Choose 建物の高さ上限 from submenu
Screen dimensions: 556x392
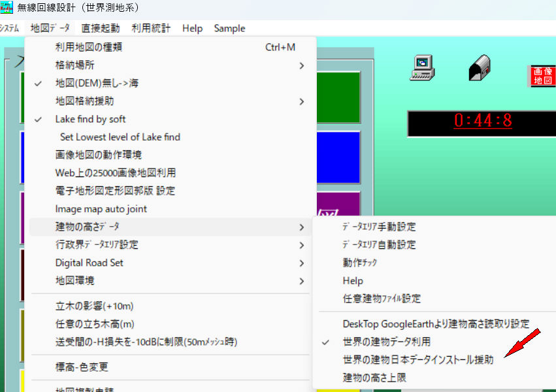[x=377, y=378]
